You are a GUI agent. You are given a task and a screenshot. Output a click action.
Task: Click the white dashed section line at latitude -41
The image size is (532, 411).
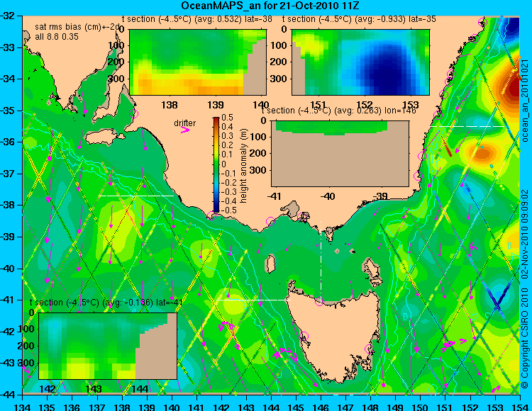pyautogui.click(x=254, y=300)
